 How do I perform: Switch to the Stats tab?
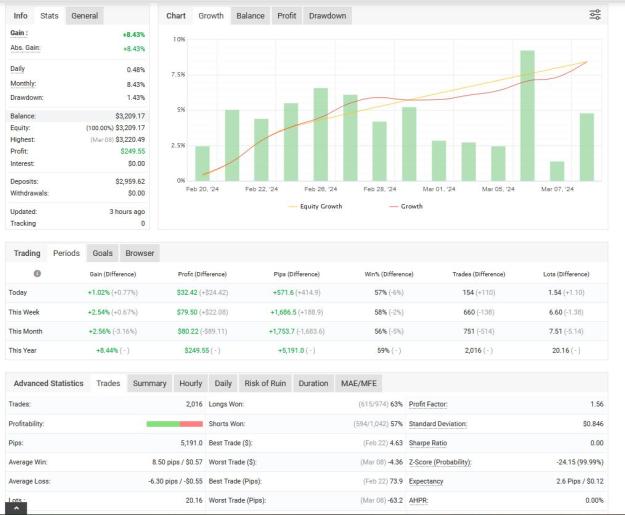49,16
